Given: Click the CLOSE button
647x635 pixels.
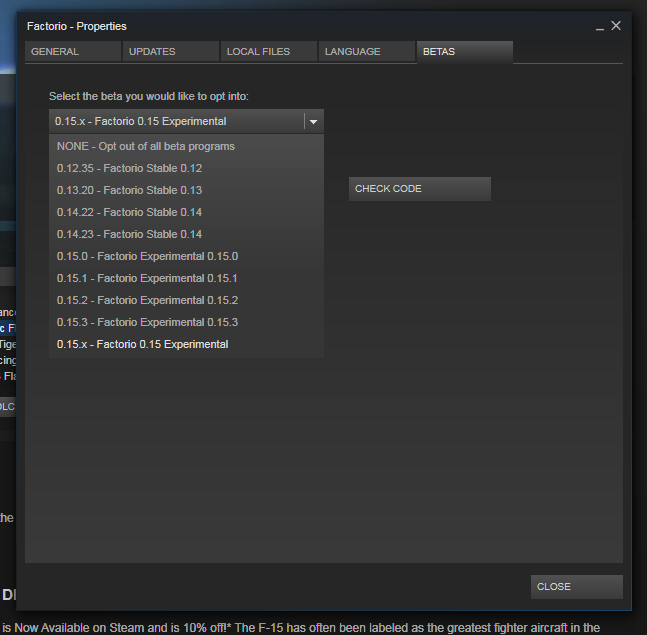Looking at the screenshot, I should (x=576, y=587).
